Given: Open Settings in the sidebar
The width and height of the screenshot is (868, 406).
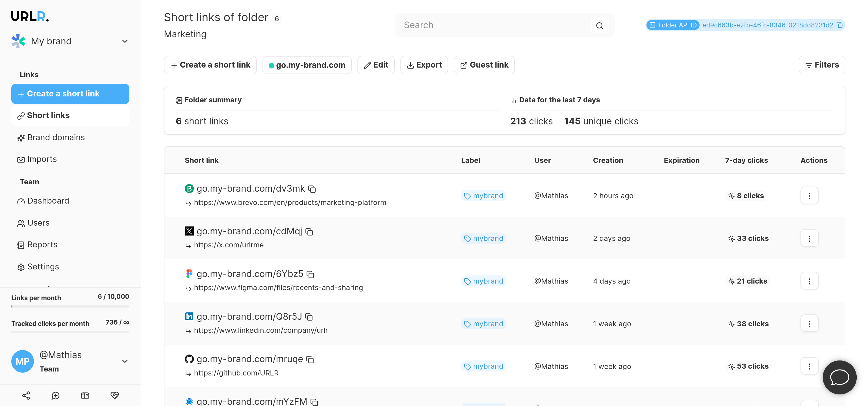Looking at the screenshot, I should coord(38,267).
